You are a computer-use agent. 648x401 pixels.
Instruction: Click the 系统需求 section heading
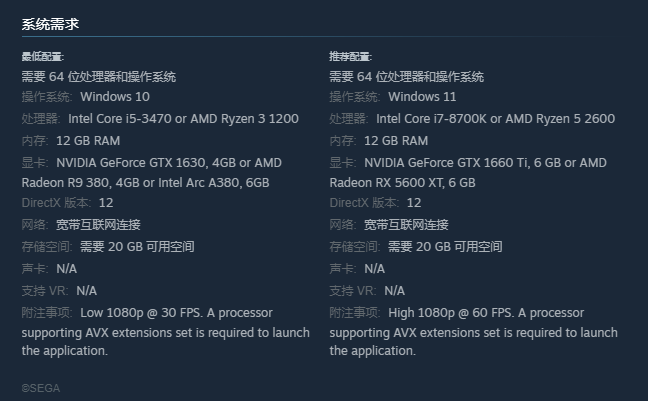coord(50,23)
